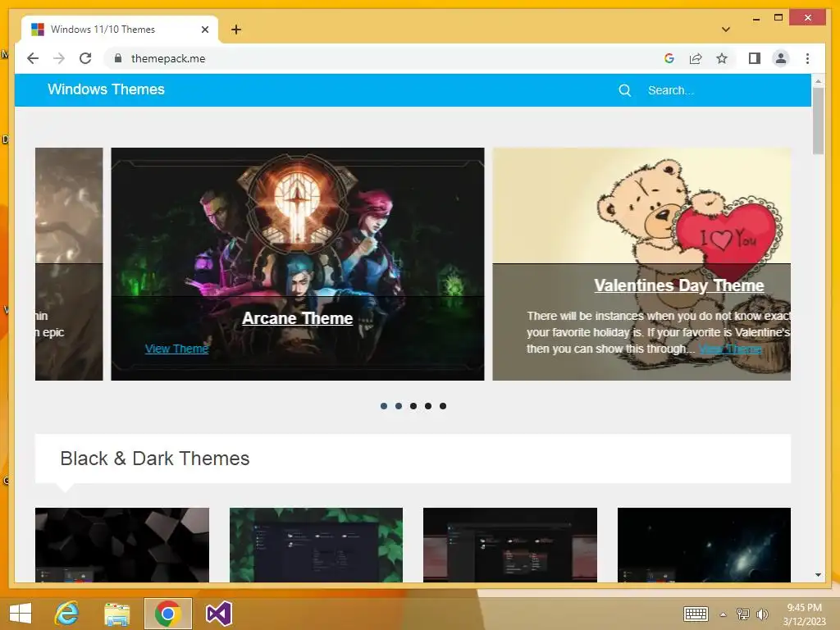The height and width of the screenshot is (630, 840).
Task: Click the Google icon in the address bar
Action: click(669, 58)
